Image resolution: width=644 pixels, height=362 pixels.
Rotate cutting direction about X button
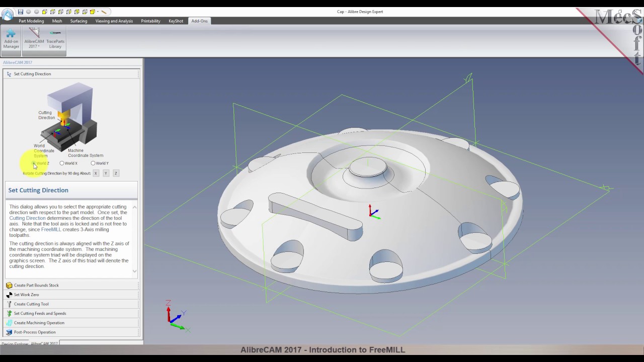(x=96, y=173)
